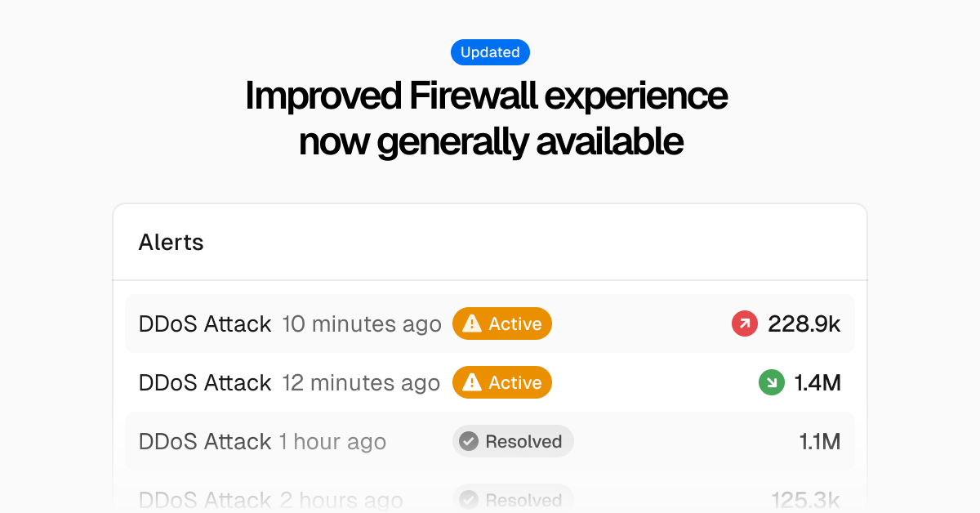
Task: Toggle the Resolved state of the 1 hour alert
Action: [513, 441]
